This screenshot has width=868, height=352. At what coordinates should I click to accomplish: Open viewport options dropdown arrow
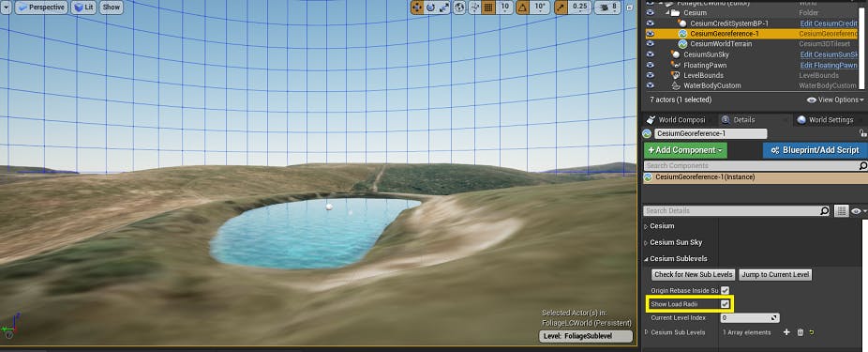coord(5,8)
